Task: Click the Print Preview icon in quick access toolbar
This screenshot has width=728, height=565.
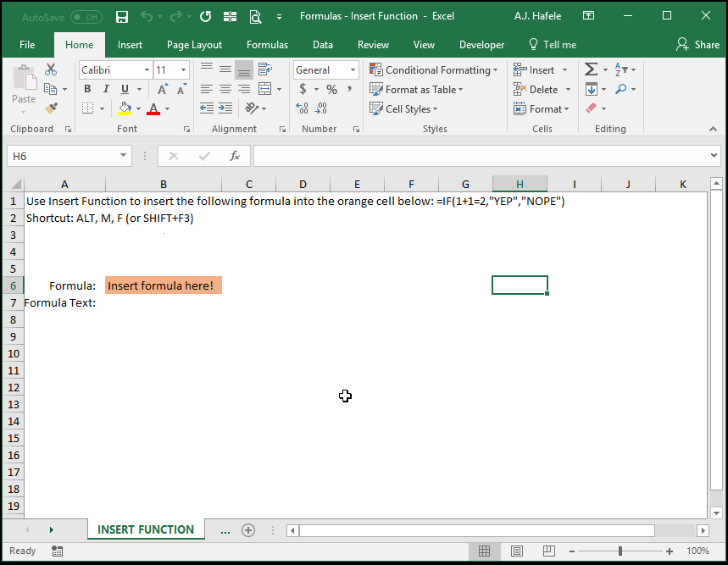Action: click(x=255, y=17)
